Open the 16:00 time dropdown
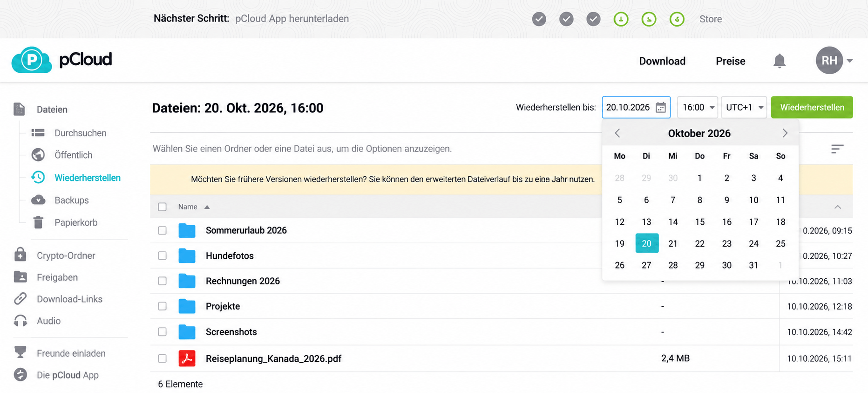 698,107
